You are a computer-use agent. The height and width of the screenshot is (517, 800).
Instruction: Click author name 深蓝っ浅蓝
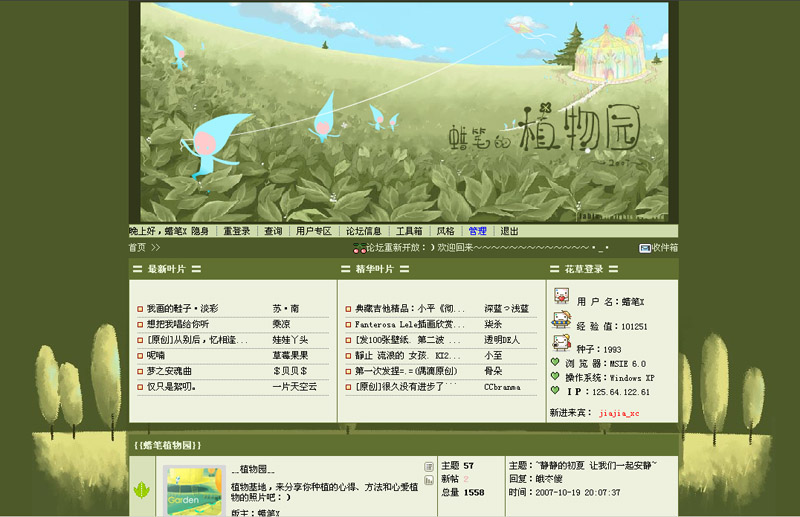click(x=507, y=309)
